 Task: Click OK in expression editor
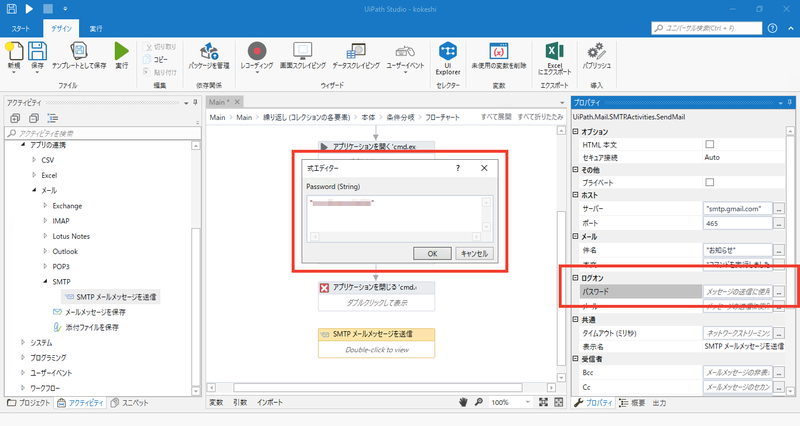coord(432,254)
